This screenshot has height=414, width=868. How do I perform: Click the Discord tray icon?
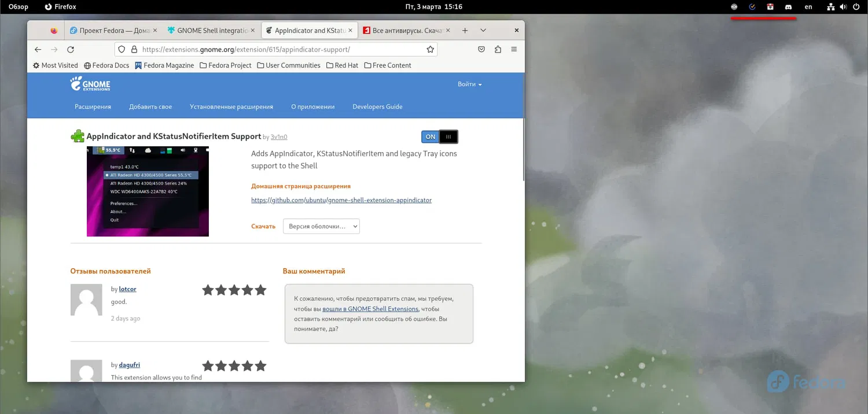click(x=788, y=7)
